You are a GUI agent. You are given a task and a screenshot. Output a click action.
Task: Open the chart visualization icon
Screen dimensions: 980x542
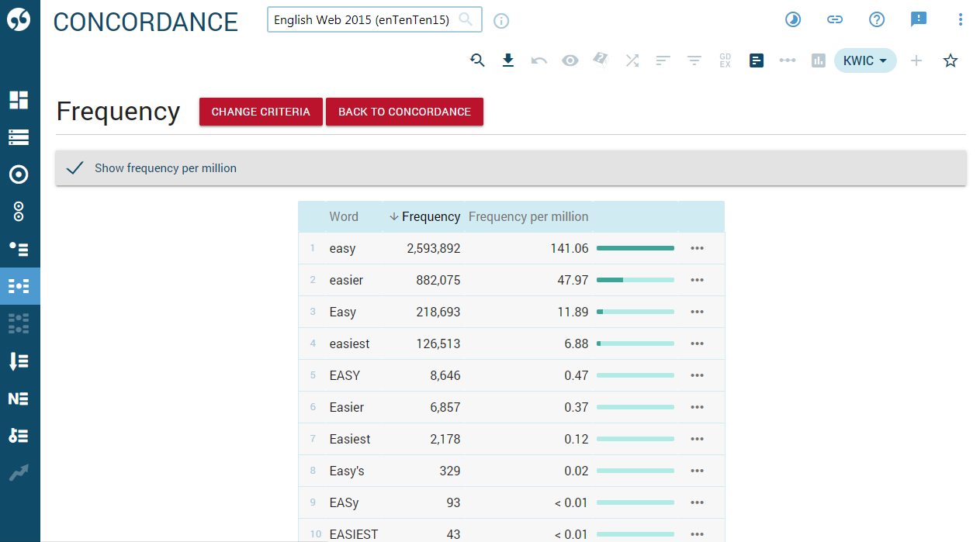pos(818,60)
